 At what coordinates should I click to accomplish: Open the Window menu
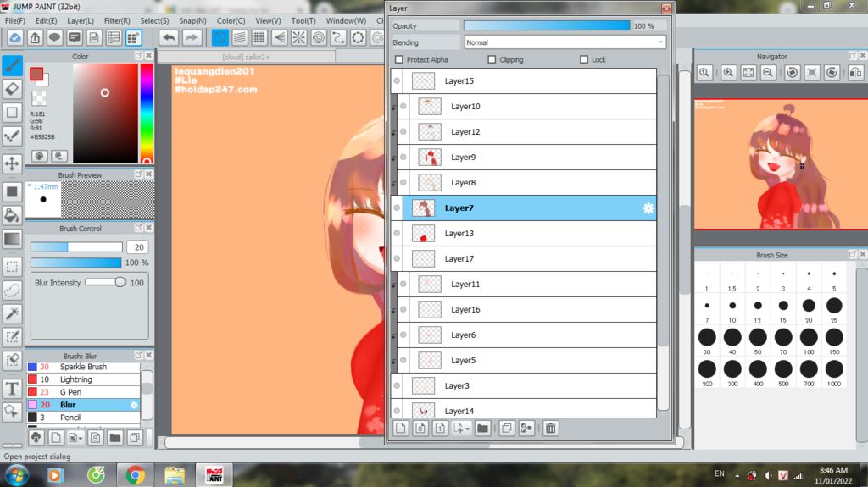pyautogui.click(x=346, y=20)
